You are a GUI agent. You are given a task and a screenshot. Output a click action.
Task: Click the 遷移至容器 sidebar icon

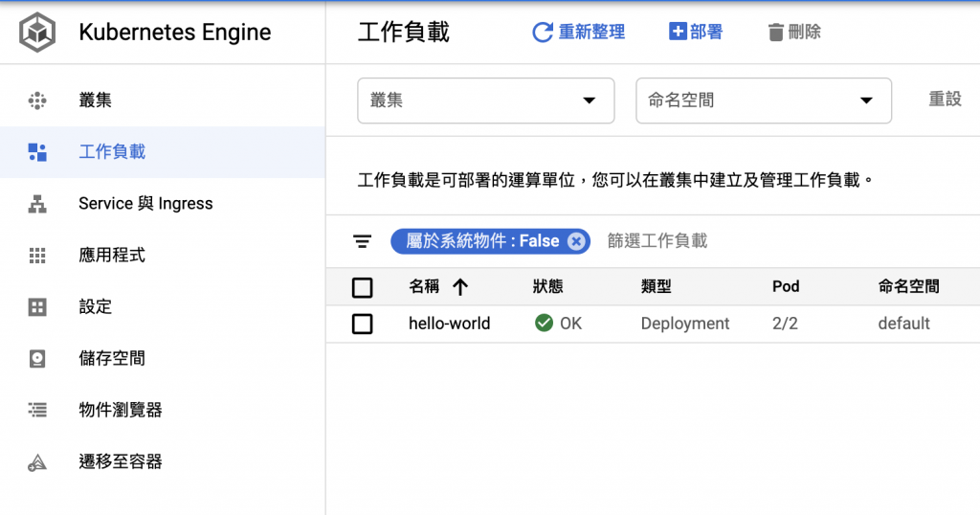coord(37,462)
